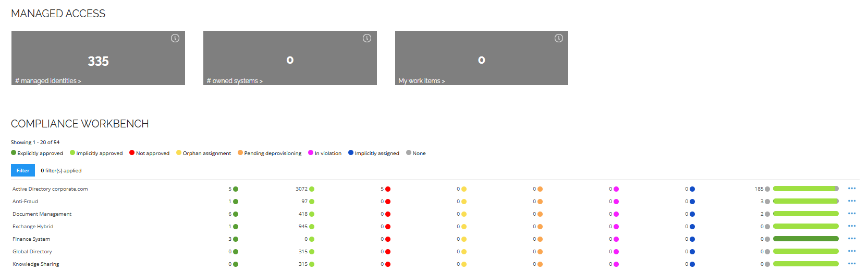Open the # managed identities link
The image size is (868, 270).
(48, 81)
